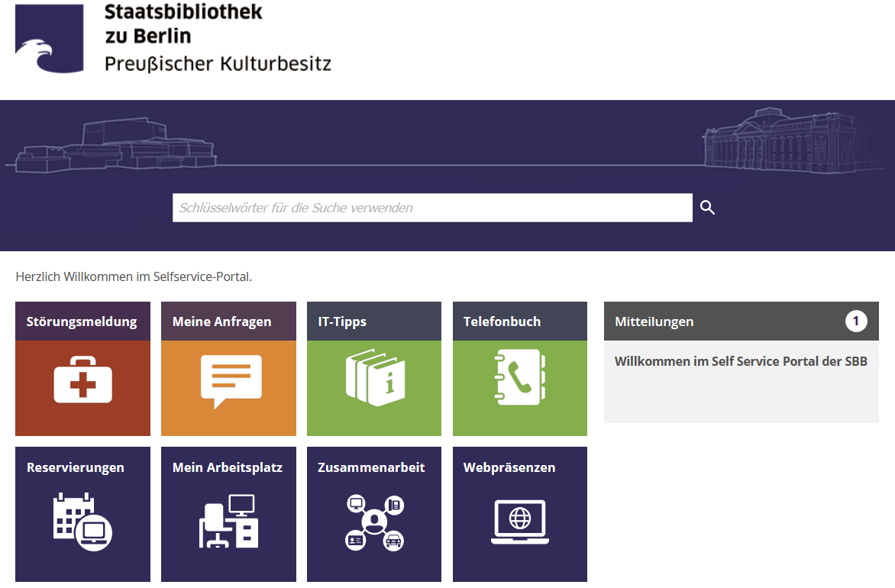The height and width of the screenshot is (588, 895).
Task: Click 'Herzlich Willkommen im Selfservice-Portal.' text
Action: [x=134, y=277]
